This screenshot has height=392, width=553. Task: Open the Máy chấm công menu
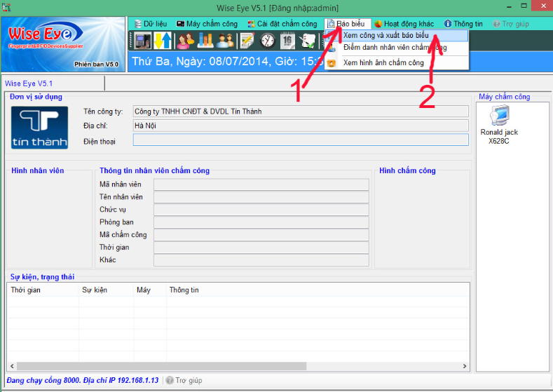coord(207,24)
